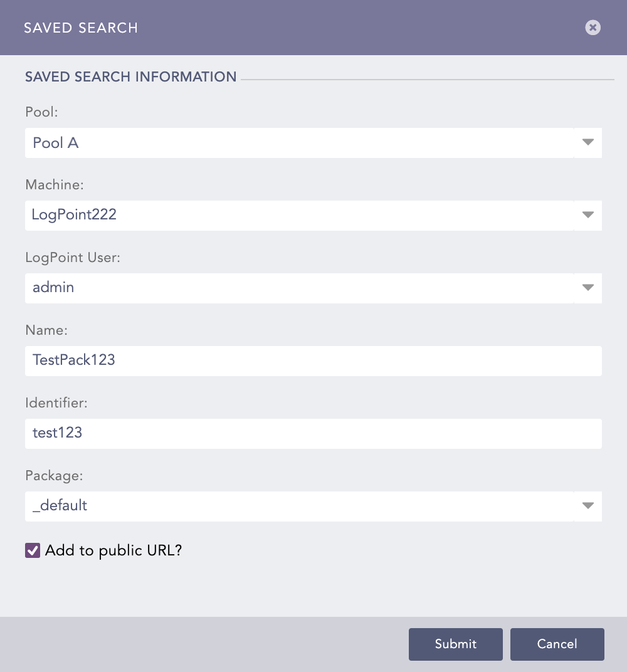Image resolution: width=627 pixels, height=672 pixels.
Task: Click the Package dropdown arrow icon
Action: pos(587,506)
